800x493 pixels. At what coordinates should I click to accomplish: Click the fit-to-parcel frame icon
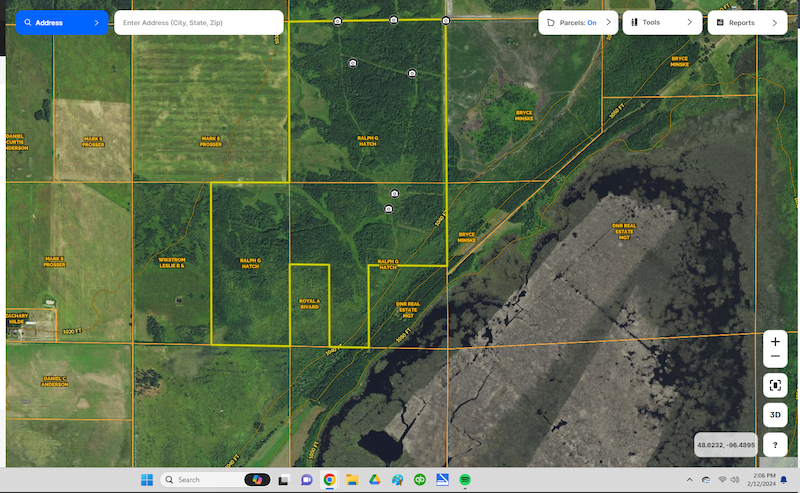point(775,385)
